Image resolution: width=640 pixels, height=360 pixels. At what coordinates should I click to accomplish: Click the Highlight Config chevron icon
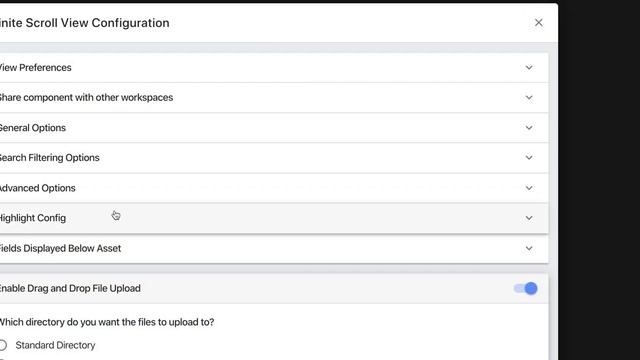click(529, 218)
